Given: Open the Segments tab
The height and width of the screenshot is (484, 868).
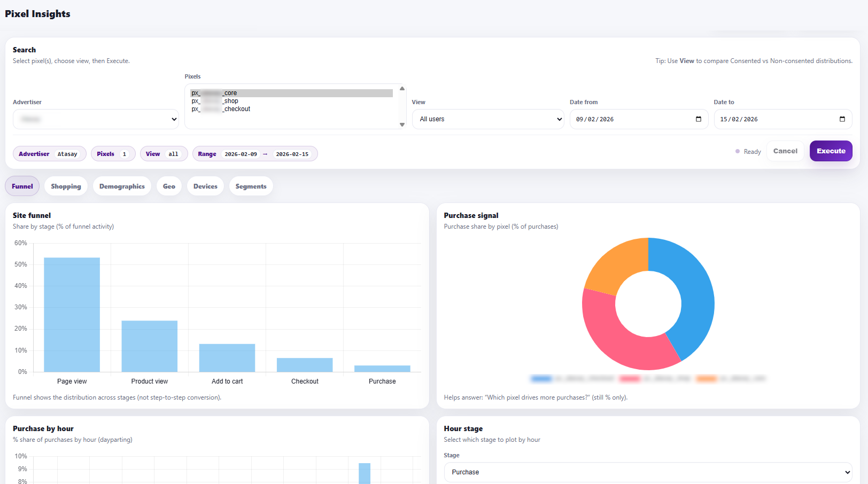Looking at the screenshot, I should point(251,186).
